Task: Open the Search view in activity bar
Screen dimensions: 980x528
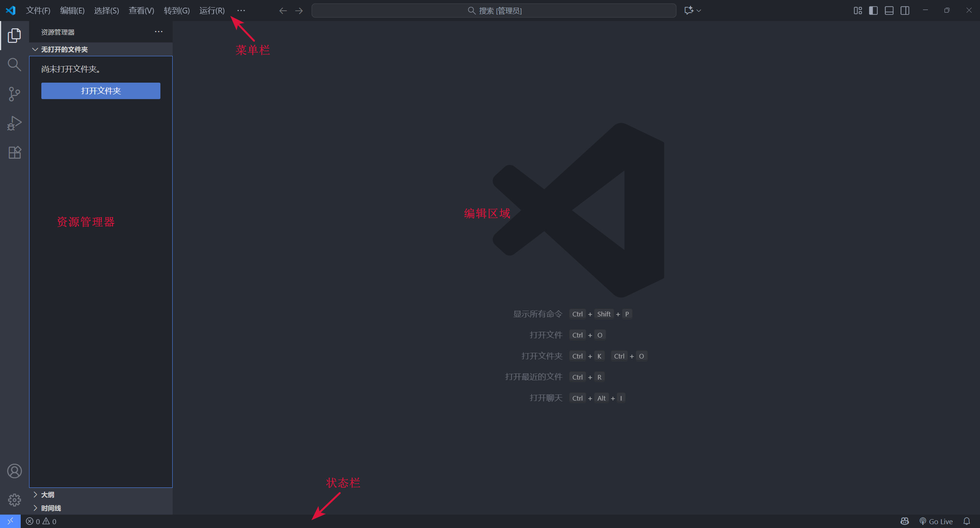Action: (14, 65)
